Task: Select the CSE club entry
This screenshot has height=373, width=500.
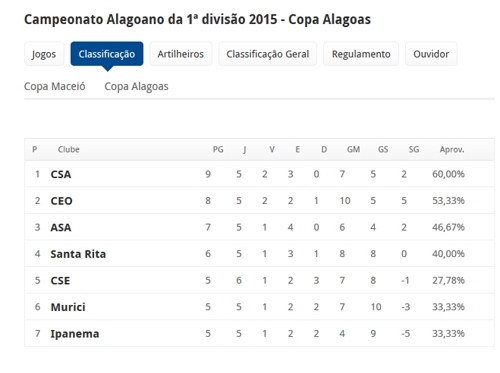Action: click(60, 281)
